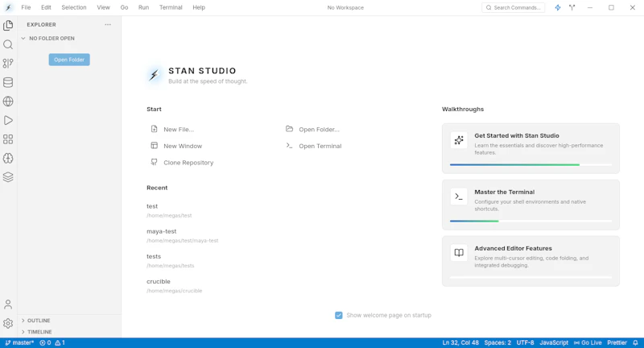The image size is (644, 348).
Task: Open the Accounts person icon
Action: pos(8,304)
